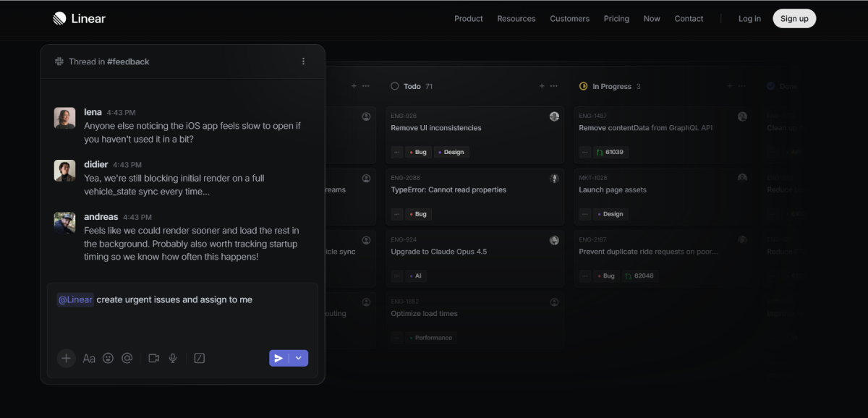Click the Done column checkmark icon
Screen dimensions: 868x418
[x=771, y=86]
